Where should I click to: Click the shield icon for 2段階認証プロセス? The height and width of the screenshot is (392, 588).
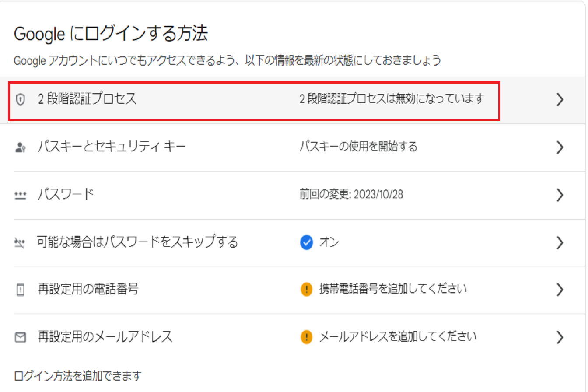20,100
